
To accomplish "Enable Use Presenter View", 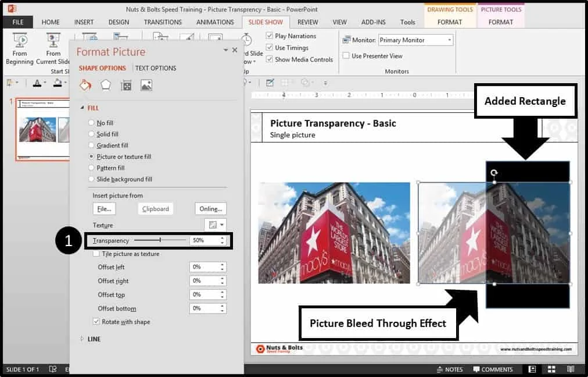I will coord(346,56).
